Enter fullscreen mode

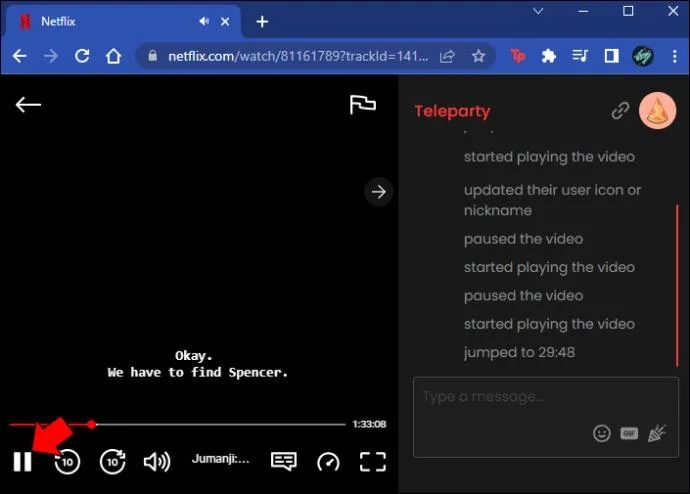373,462
